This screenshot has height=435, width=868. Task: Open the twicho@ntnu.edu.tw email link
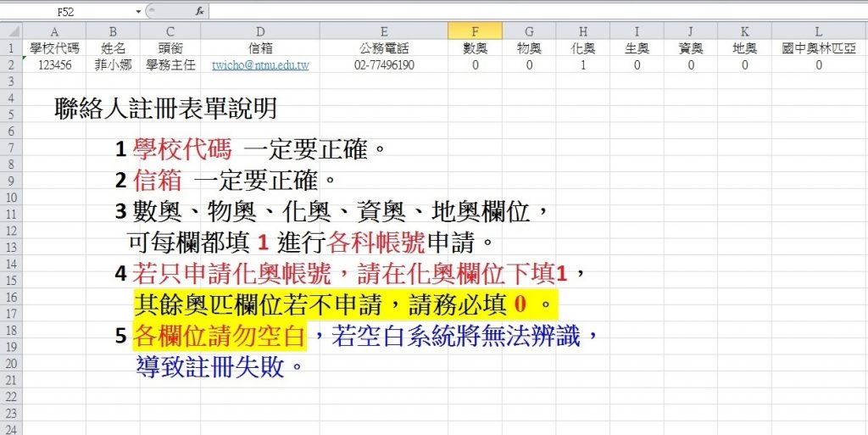click(x=260, y=64)
